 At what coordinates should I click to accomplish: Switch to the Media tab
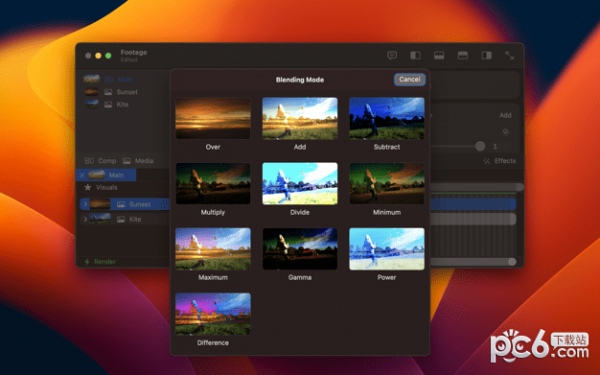(138, 161)
